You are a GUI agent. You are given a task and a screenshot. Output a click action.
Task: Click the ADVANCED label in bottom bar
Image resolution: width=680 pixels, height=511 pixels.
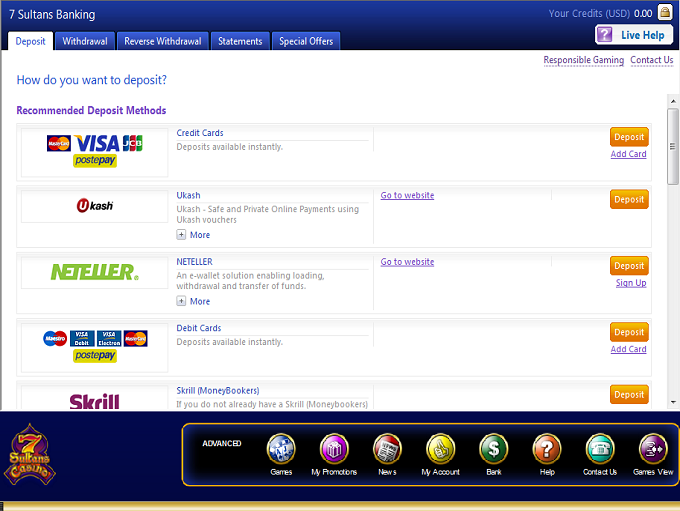pos(222,443)
